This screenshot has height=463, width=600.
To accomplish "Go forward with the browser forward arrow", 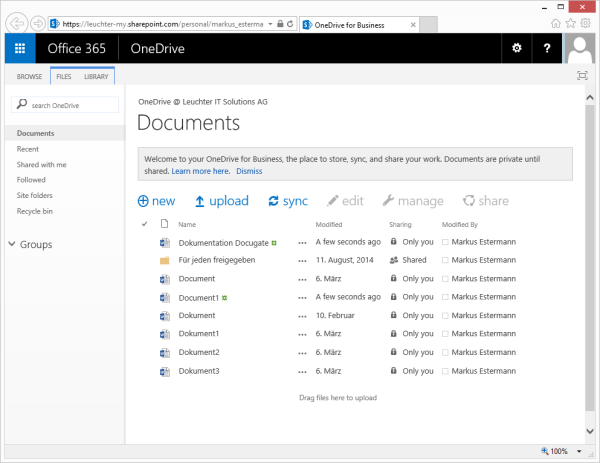I will pyautogui.click(x=38, y=24).
